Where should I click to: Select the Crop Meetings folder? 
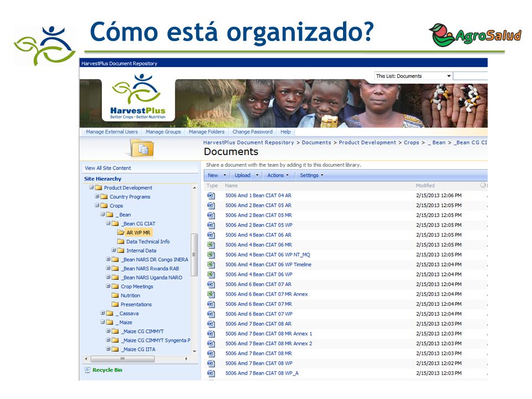point(137,287)
